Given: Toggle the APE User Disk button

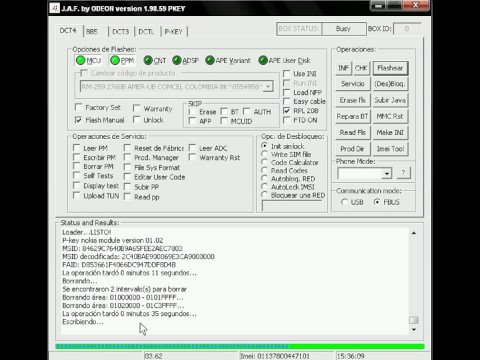Looking at the screenshot, I should click(284, 60).
